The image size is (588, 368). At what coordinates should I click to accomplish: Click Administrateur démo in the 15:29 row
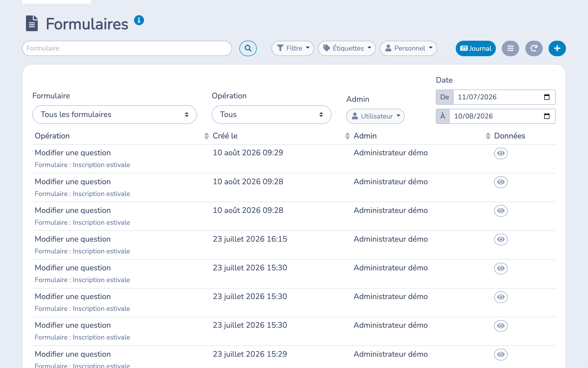click(391, 354)
